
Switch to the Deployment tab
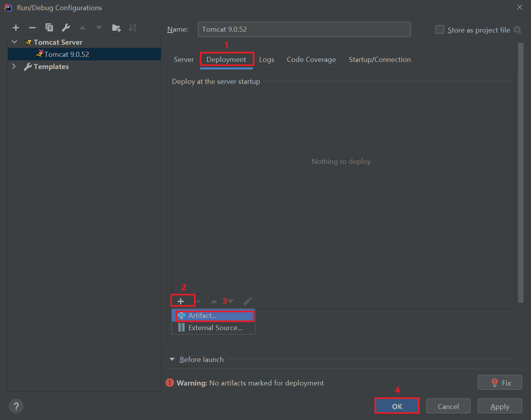coord(226,60)
